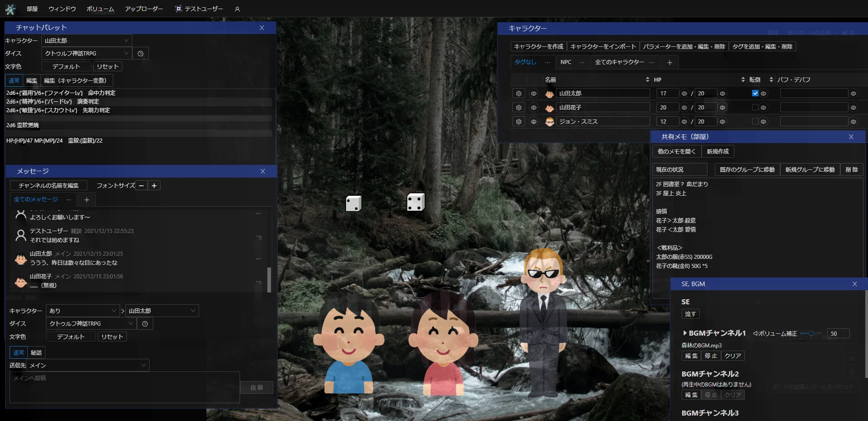Toggle visibility eye icon for 山田花子 row
This screenshot has height=421, width=868.
tap(534, 108)
